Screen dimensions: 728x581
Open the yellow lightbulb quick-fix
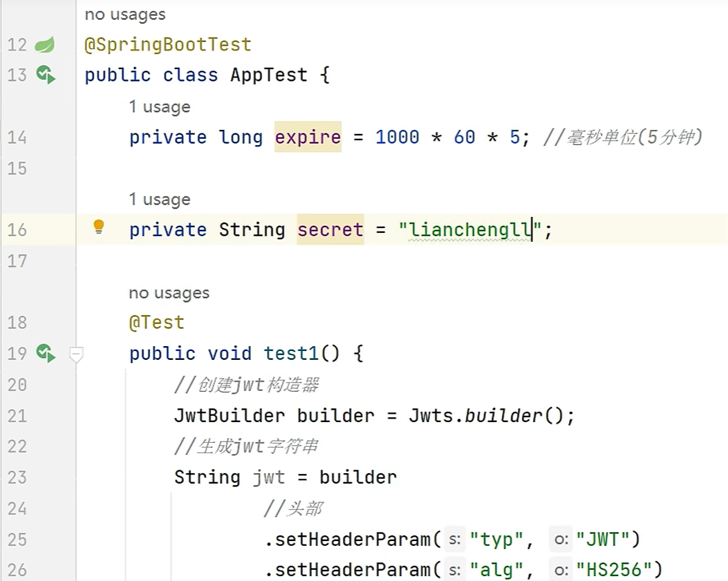98,227
